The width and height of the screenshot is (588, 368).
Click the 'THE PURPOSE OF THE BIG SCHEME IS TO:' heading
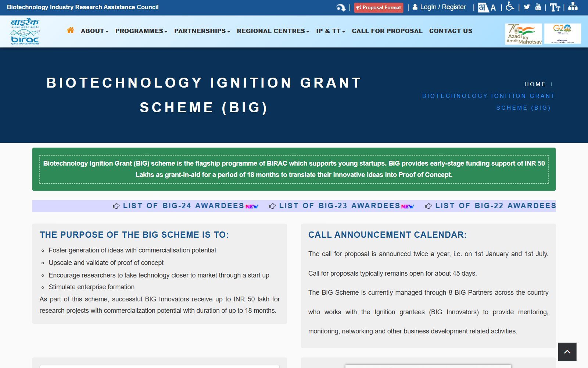click(134, 235)
